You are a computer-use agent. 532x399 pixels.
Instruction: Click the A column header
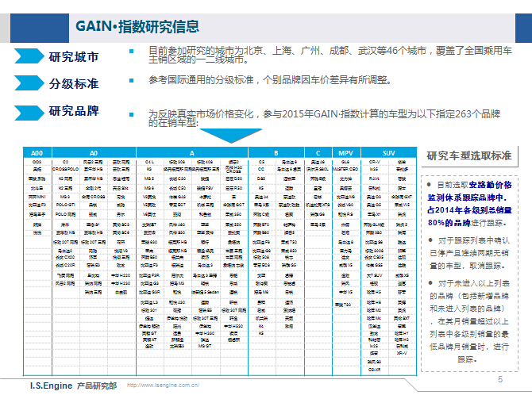[x=192, y=153]
